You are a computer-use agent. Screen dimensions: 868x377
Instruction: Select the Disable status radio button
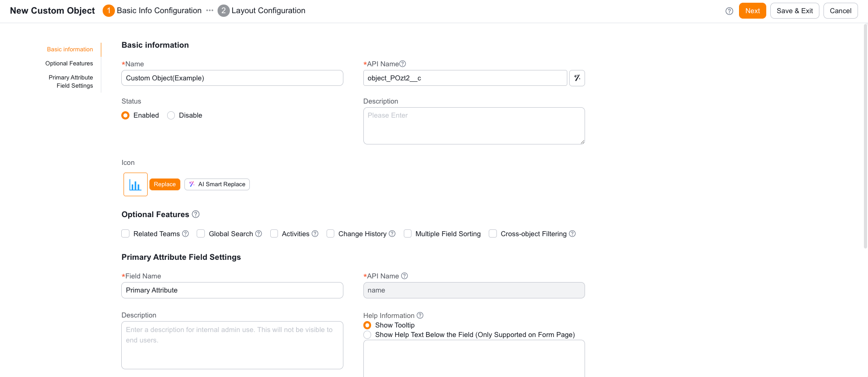click(171, 115)
